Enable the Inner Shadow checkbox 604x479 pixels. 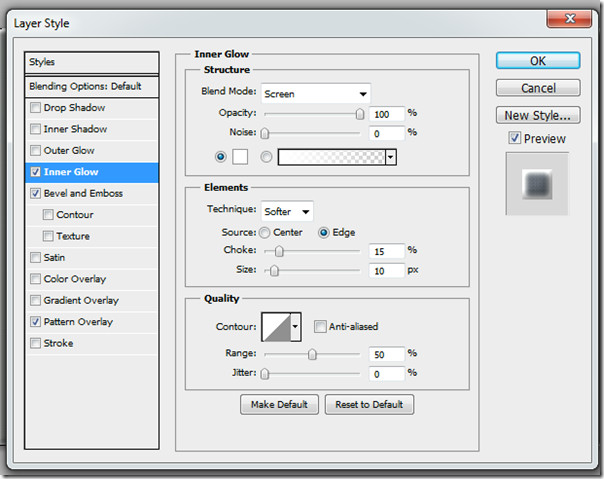tap(35, 129)
